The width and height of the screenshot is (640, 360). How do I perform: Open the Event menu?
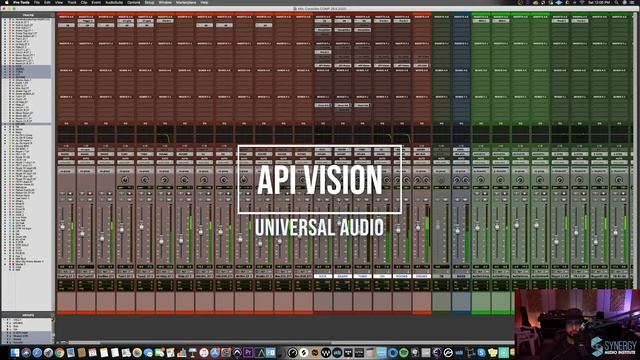(96, 2)
